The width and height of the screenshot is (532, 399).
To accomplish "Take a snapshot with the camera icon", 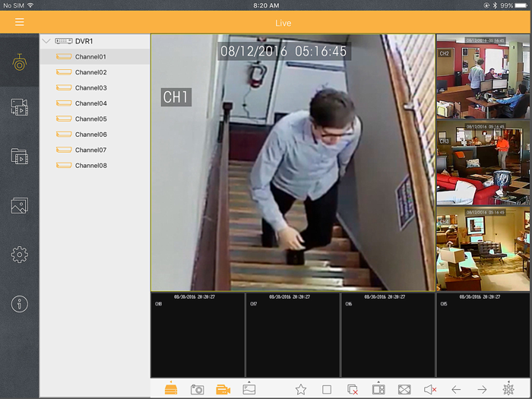I will pyautogui.click(x=197, y=389).
